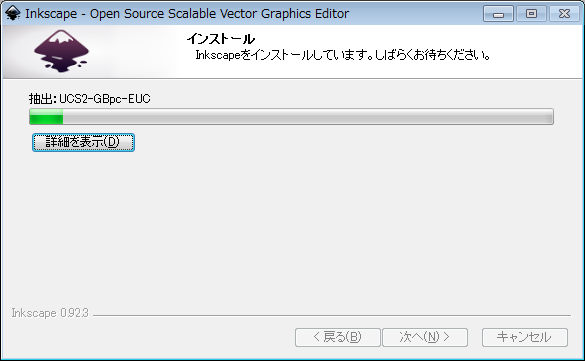Close the installer with the X button

(x=564, y=14)
